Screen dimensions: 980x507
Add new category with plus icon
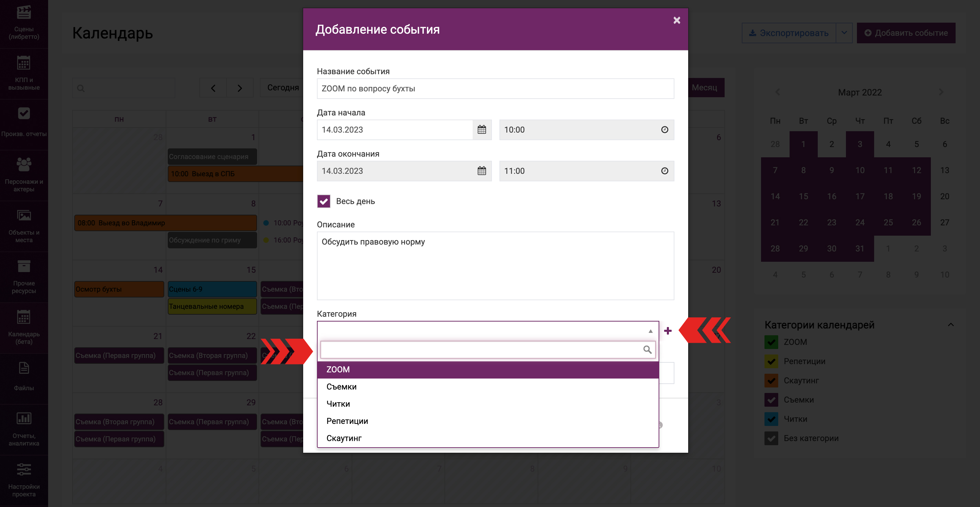click(668, 331)
